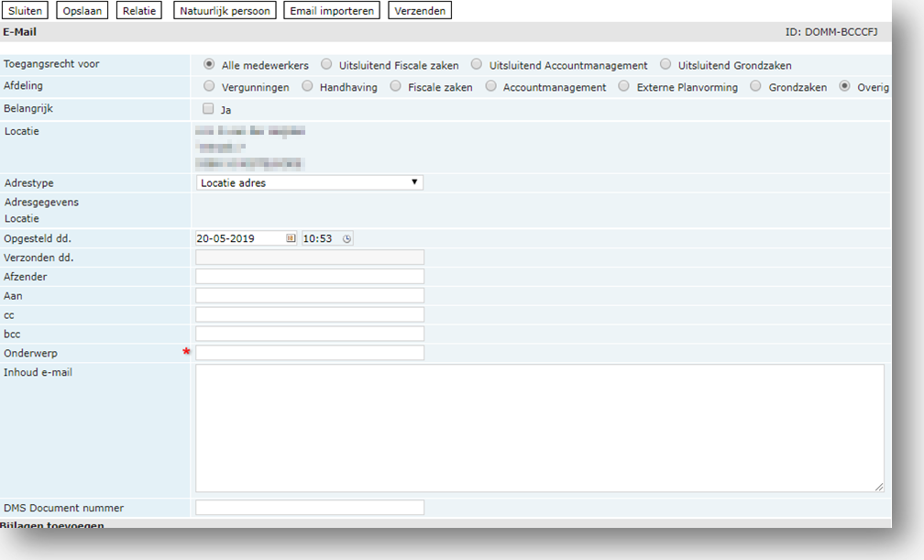This screenshot has width=924, height=560.
Task: Grab the text area resize handle
Action: click(x=880, y=488)
